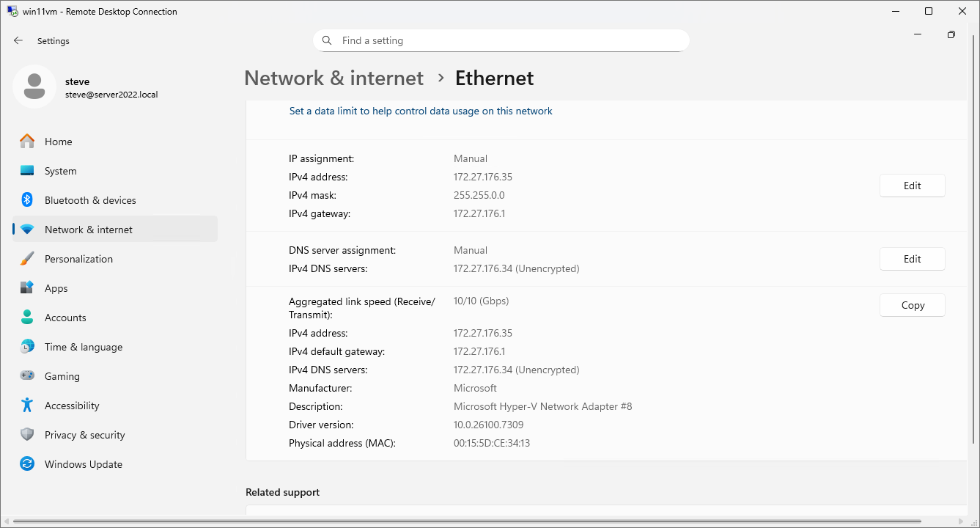This screenshot has width=980, height=528.
Task: Click Network & internet breadcrumb heading
Action: (x=334, y=78)
